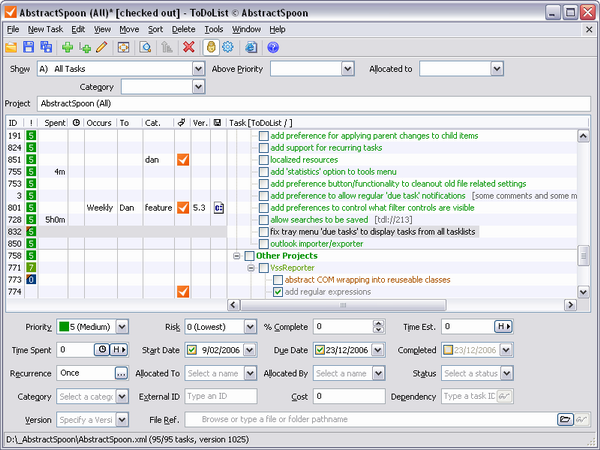This screenshot has height=450, width=600.
Task: Toggle the flag checkbox on row 851
Action: tap(183, 160)
